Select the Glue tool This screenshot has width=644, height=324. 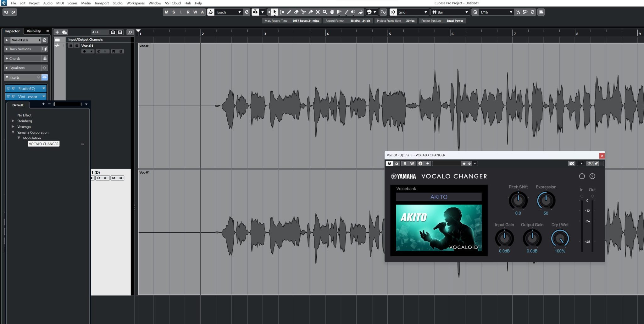tap(310, 12)
